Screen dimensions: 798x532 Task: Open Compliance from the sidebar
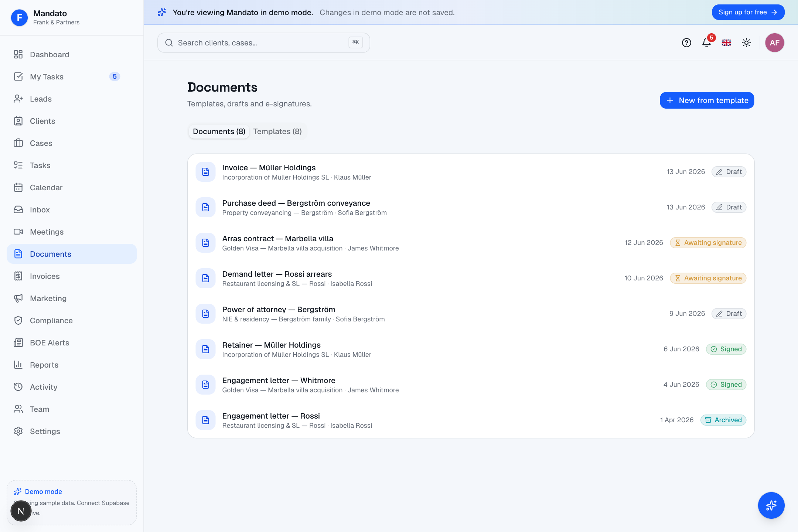pyautogui.click(x=72, y=321)
